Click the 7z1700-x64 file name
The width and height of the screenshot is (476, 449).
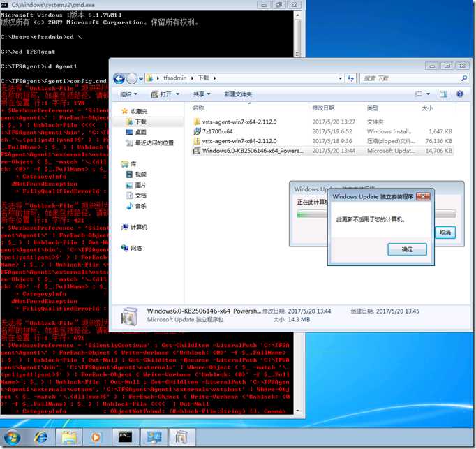coord(218,131)
